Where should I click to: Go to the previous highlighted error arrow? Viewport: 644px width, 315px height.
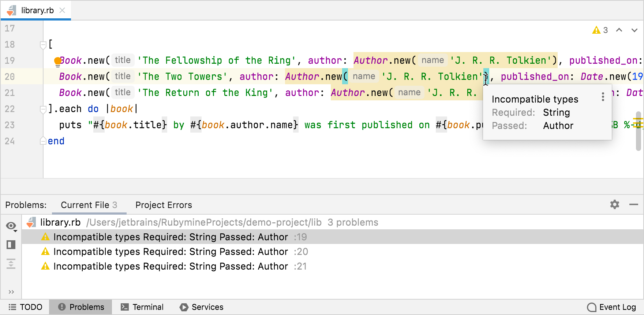click(x=619, y=30)
